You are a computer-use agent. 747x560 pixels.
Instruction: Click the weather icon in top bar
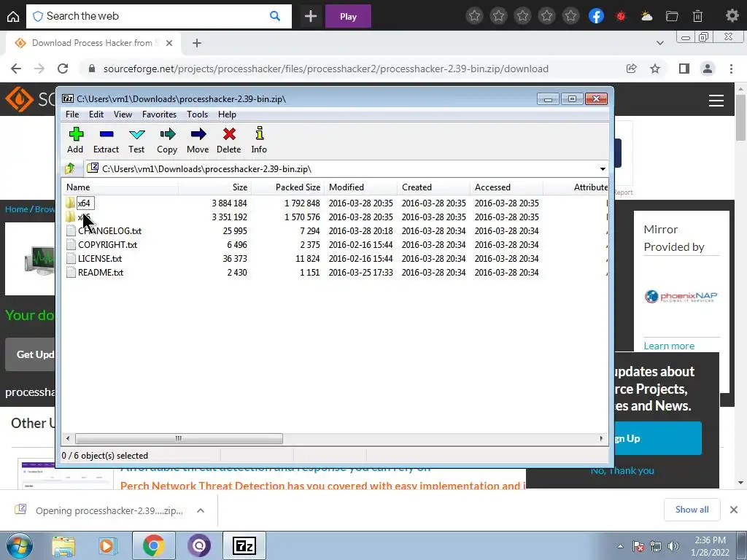coord(646,16)
